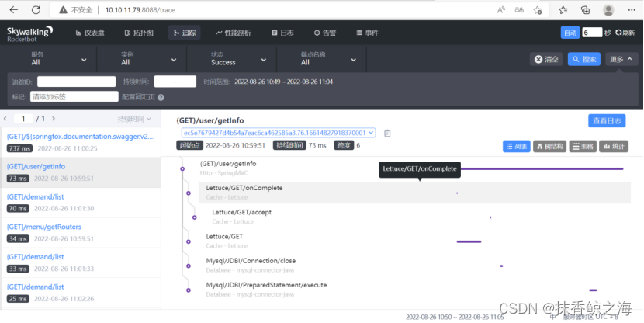
Task: Select /demand/list trace at 11:01:30
Action: (x=81, y=203)
